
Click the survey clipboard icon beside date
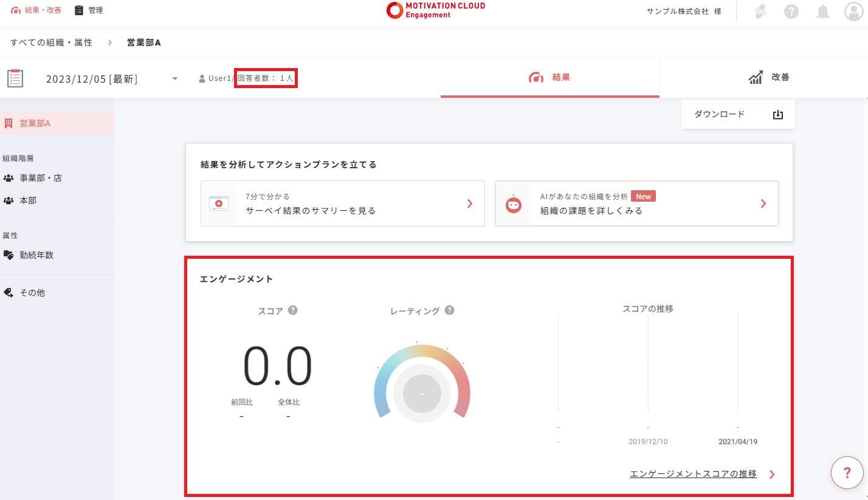coord(15,78)
